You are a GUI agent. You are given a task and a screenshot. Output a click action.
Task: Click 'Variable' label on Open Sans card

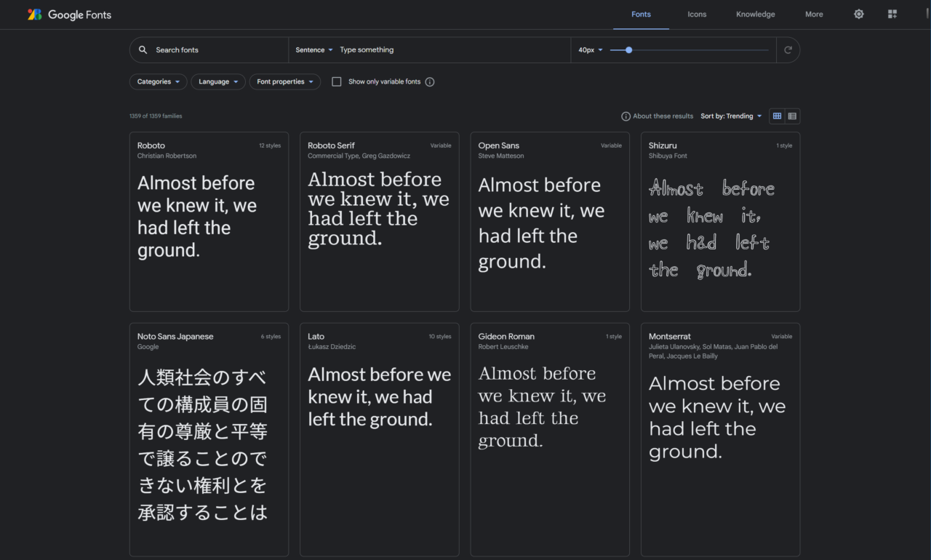[611, 145]
